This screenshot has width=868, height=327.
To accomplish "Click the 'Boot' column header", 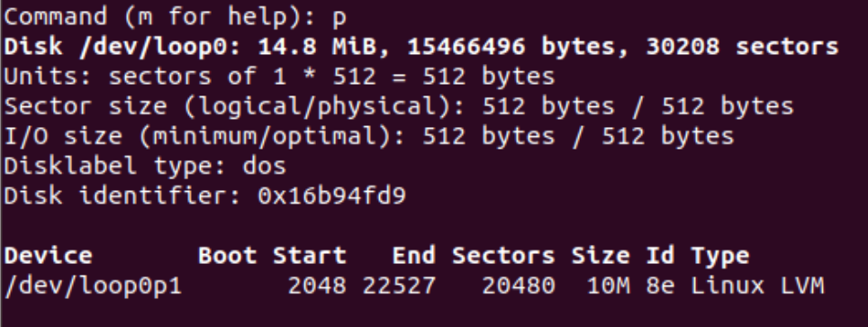I will click(x=227, y=256).
